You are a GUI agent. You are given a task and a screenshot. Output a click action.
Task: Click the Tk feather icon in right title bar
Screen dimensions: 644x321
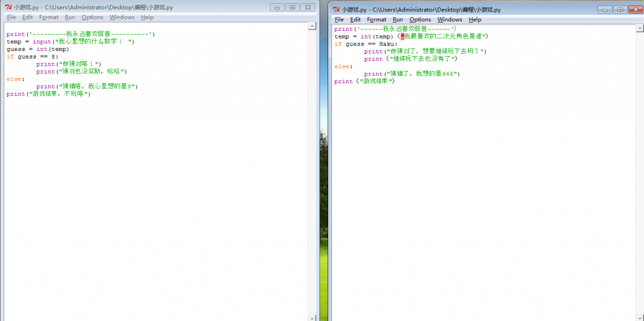tap(336, 10)
